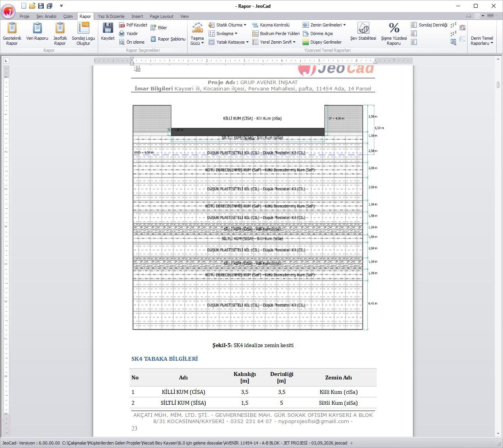The width and height of the screenshot is (503, 448).
Task: Open the Zemin Gerilmeleri dropdown
Action: coord(324,25)
